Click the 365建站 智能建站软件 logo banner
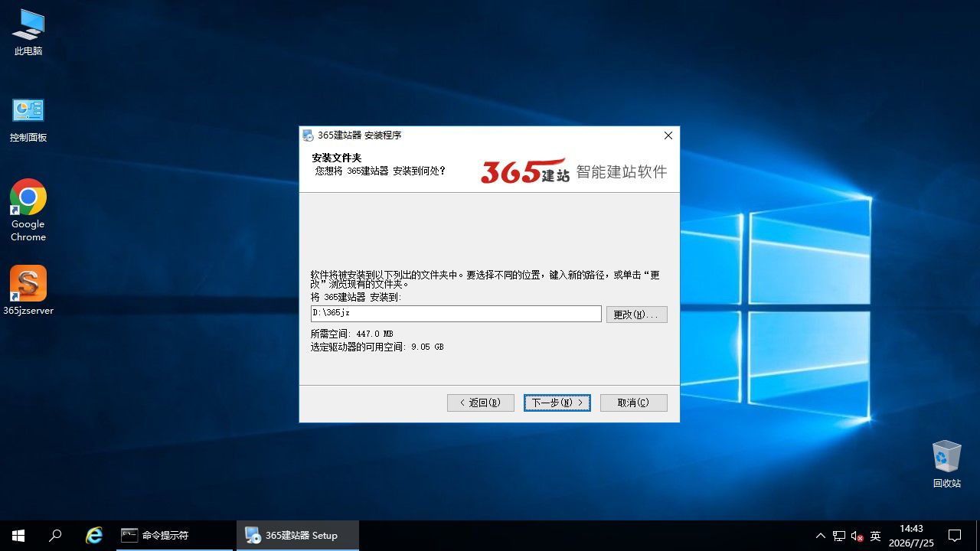This screenshot has height=551, width=980. click(x=574, y=171)
